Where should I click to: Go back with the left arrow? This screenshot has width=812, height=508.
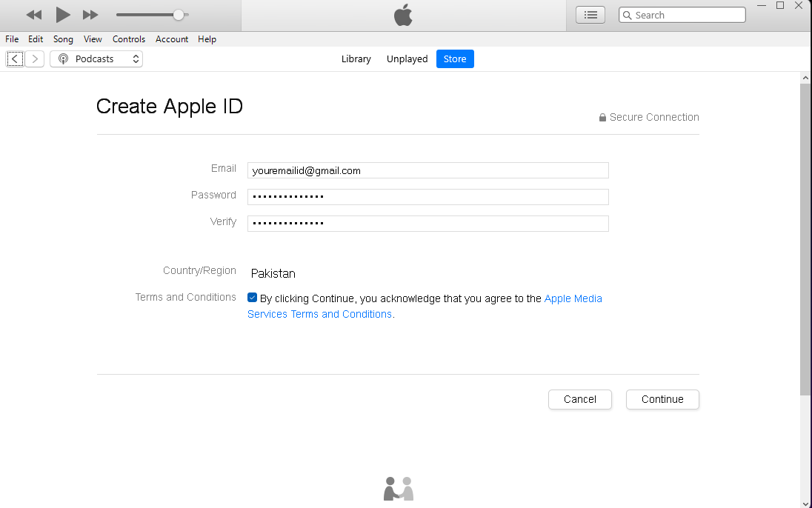pyautogui.click(x=15, y=59)
